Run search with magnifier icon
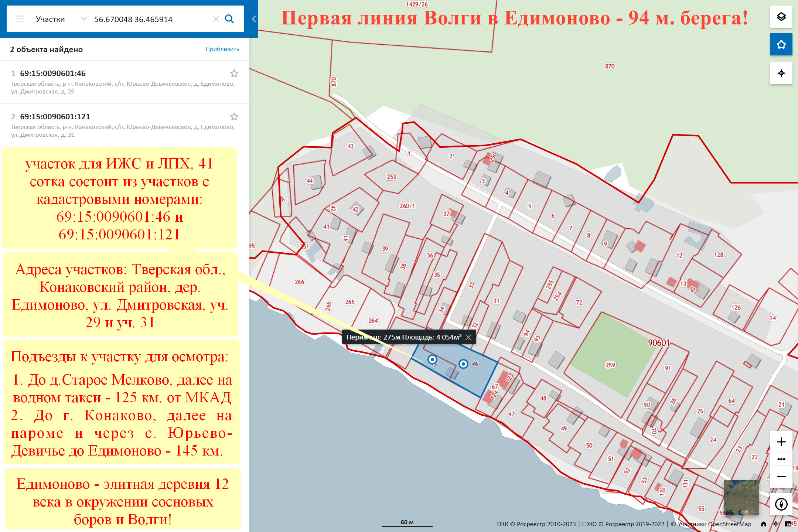 point(229,19)
